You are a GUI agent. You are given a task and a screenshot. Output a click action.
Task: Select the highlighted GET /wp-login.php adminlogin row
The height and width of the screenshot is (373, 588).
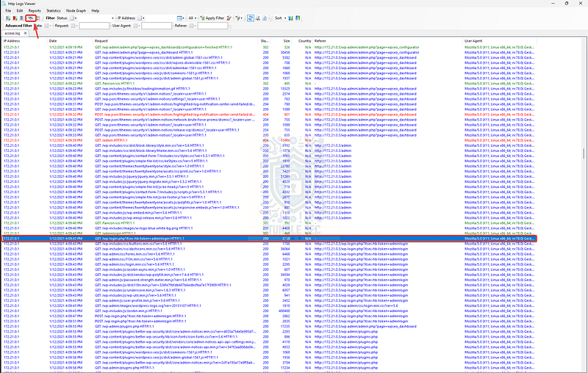pyautogui.click(x=269, y=239)
